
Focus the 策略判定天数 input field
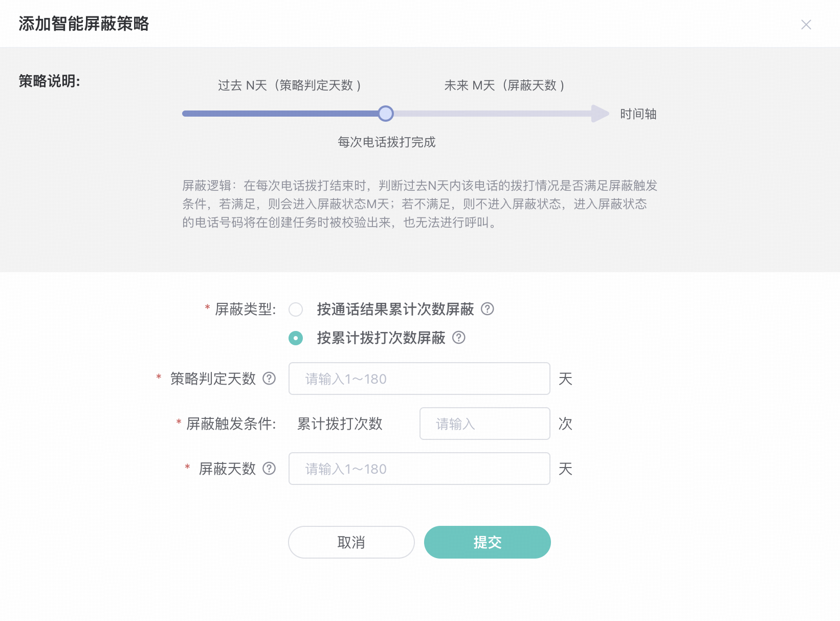point(419,379)
